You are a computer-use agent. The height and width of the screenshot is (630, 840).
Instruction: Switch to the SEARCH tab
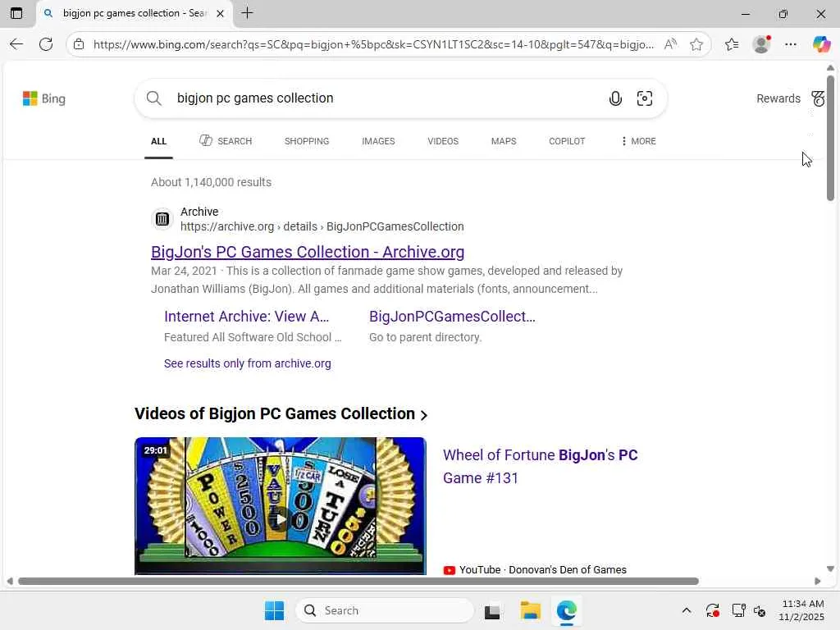pos(226,141)
